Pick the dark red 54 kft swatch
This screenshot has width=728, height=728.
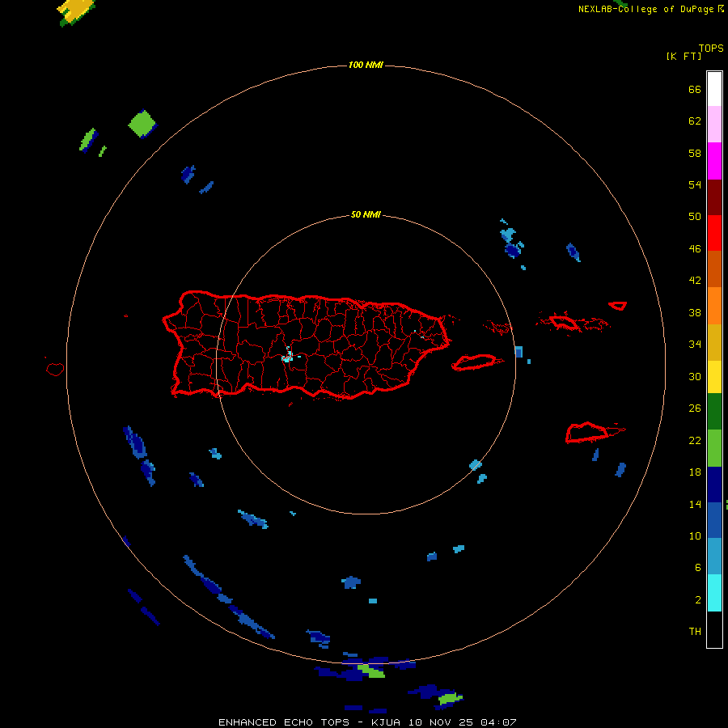pyautogui.click(x=714, y=197)
